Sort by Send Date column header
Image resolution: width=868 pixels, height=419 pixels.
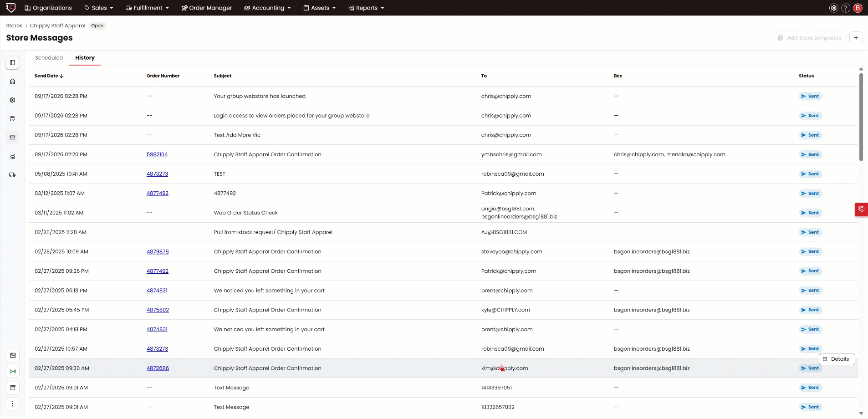coord(49,76)
